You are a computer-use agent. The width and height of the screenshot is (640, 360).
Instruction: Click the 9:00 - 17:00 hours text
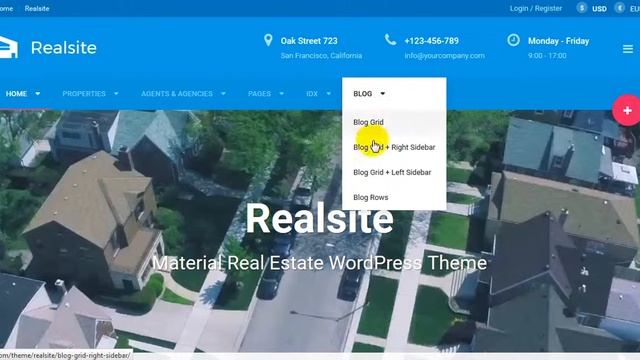click(547, 56)
